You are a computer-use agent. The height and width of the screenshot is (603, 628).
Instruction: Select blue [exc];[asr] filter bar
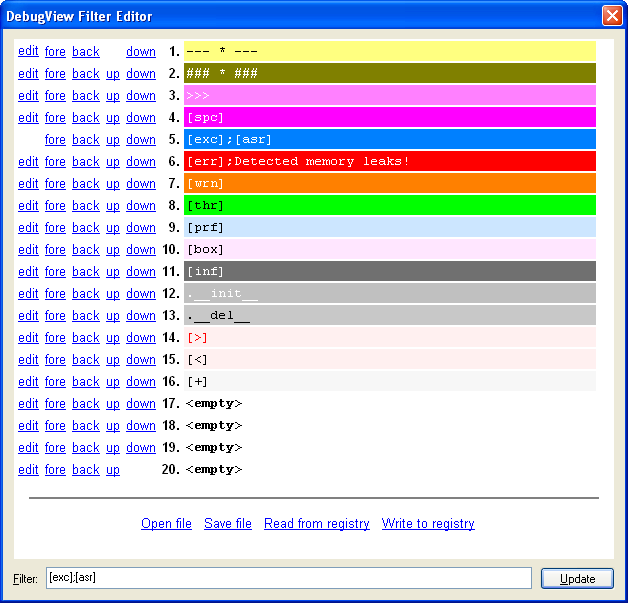click(390, 139)
